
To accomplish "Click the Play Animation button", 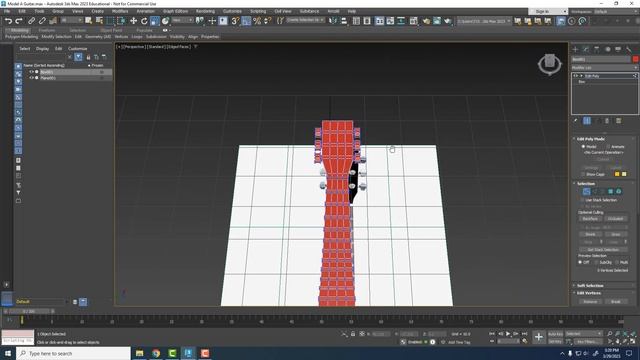I will 508,334.
